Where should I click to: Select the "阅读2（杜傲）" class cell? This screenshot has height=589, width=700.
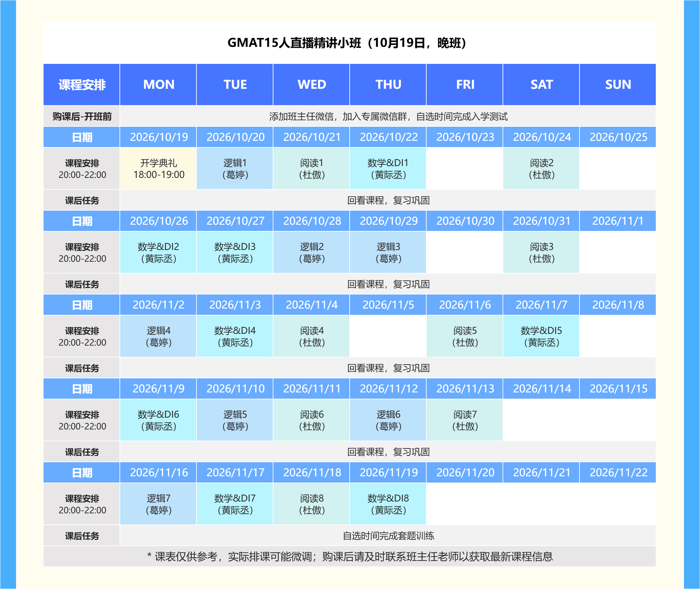click(x=541, y=168)
